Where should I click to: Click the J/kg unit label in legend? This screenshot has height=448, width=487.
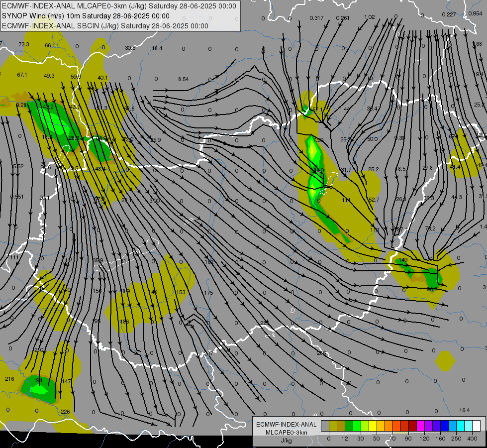coord(287,441)
